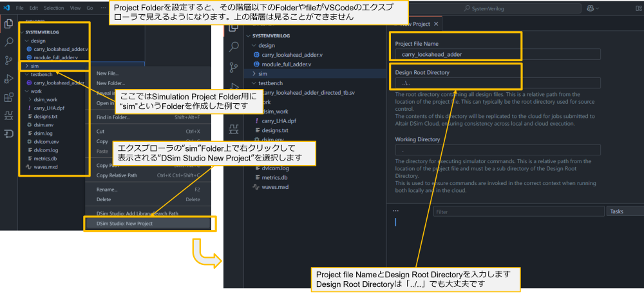Choose New File... in context menu

tap(108, 73)
